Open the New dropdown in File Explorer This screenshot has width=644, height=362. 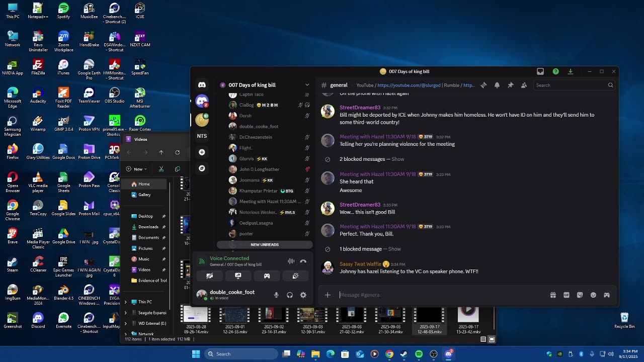[x=137, y=169]
